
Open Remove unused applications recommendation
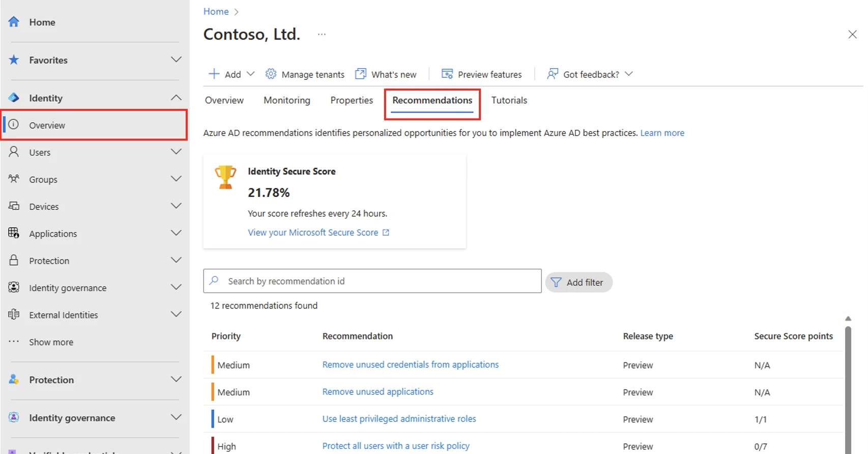(378, 392)
